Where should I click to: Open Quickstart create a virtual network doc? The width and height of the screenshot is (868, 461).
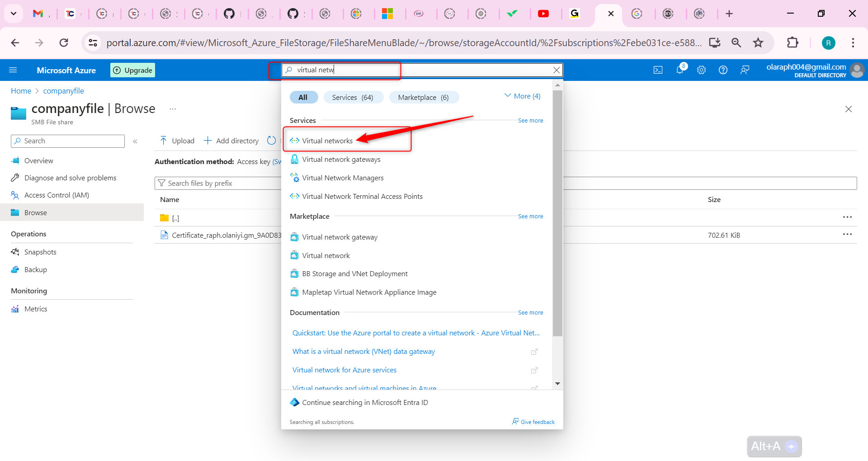pos(416,333)
